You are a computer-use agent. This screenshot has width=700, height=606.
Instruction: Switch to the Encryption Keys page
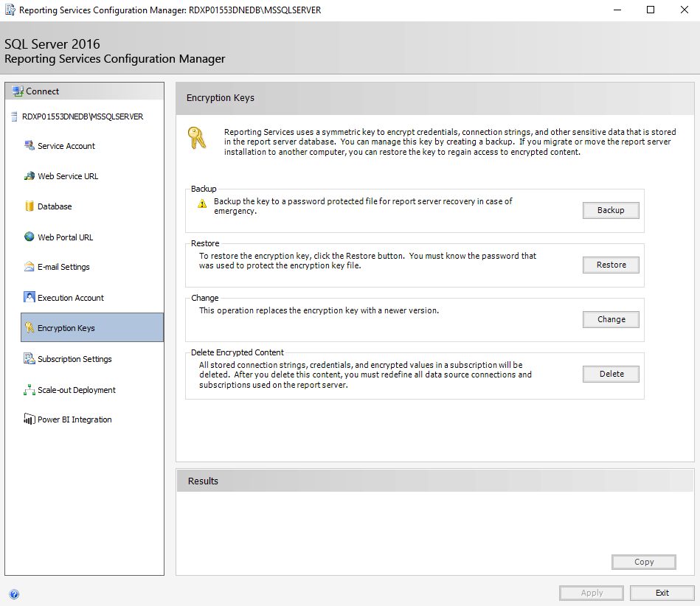(92, 327)
